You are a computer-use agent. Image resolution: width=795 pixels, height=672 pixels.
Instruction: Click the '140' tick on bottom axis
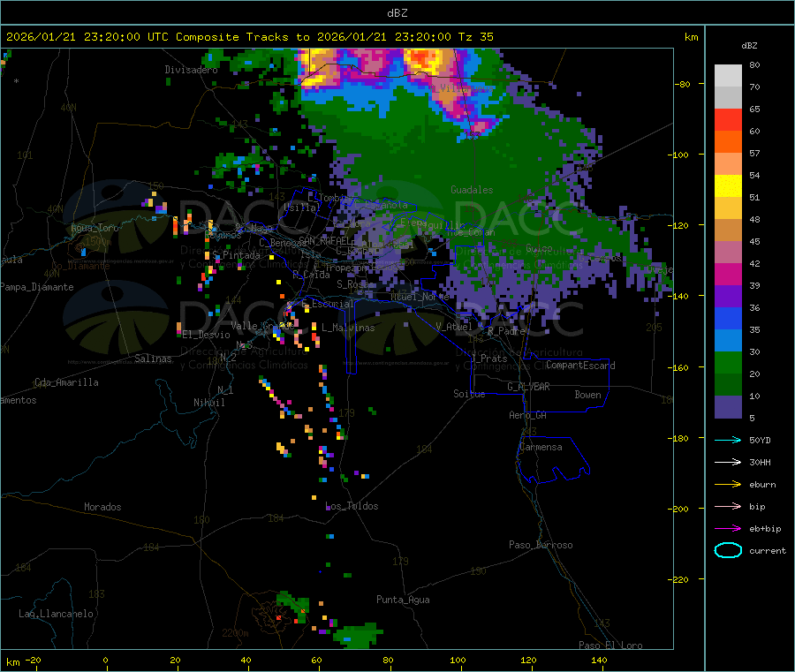tap(599, 660)
